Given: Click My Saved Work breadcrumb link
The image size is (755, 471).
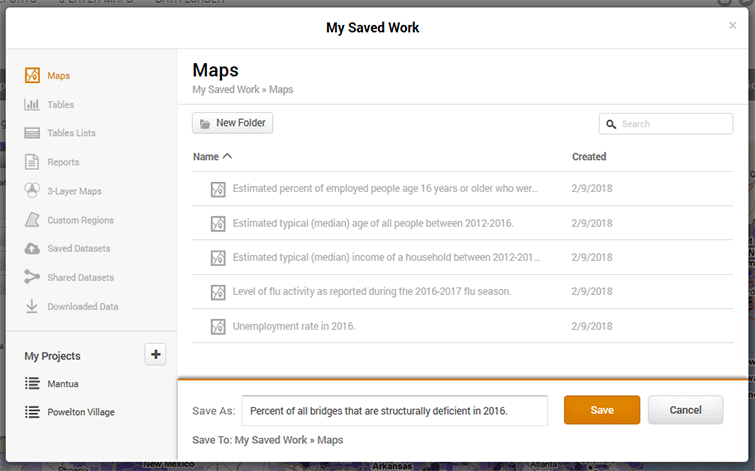Looking at the screenshot, I should point(226,90).
